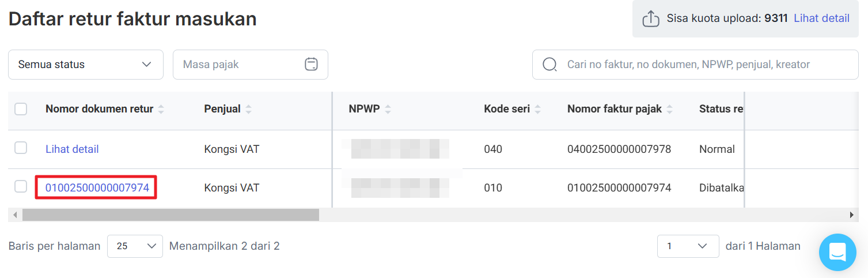Open Lihat detail next to upload quota
Viewport: 868px width, 278px height.
(x=821, y=18)
